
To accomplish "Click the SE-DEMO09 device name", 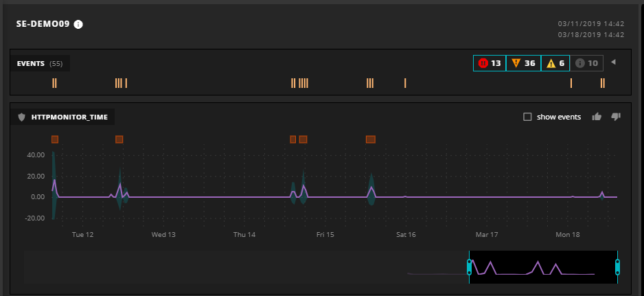I will 43,25.
